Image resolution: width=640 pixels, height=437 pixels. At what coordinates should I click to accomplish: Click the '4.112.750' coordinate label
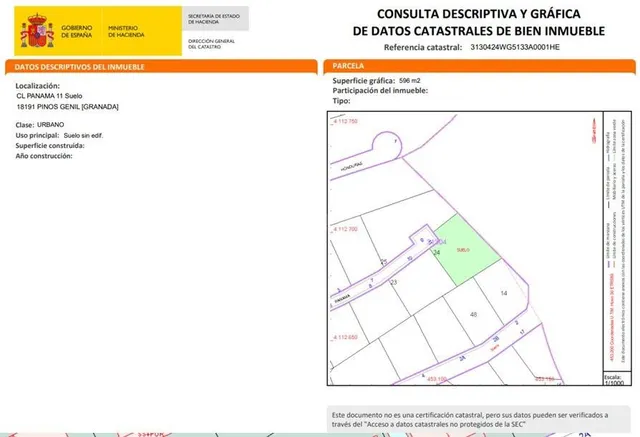tap(345, 121)
